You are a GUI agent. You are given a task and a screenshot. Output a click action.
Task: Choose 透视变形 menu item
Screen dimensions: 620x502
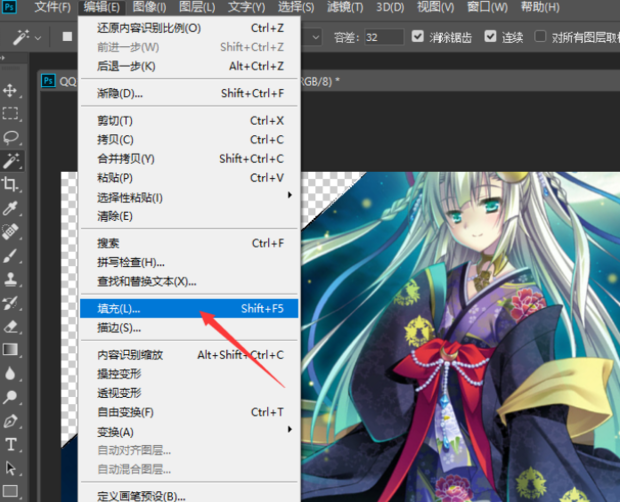point(189,393)
